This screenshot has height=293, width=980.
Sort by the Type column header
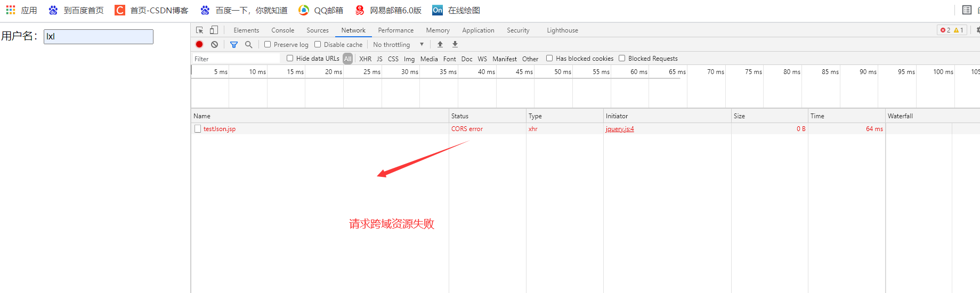click(565, 116)
